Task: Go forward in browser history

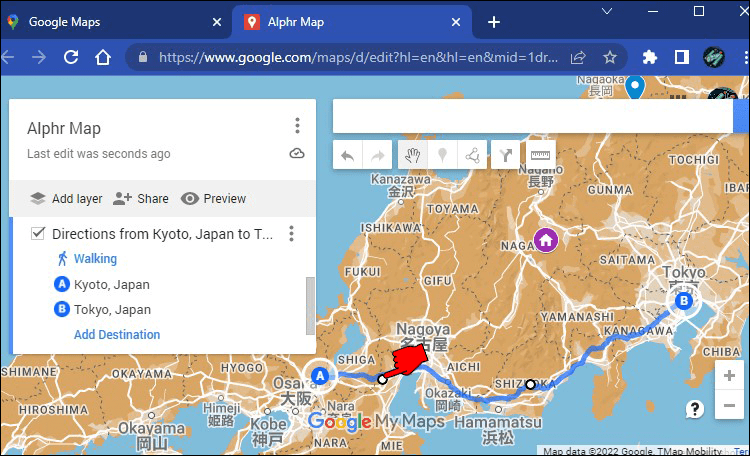Action: [x=38, y=57]
